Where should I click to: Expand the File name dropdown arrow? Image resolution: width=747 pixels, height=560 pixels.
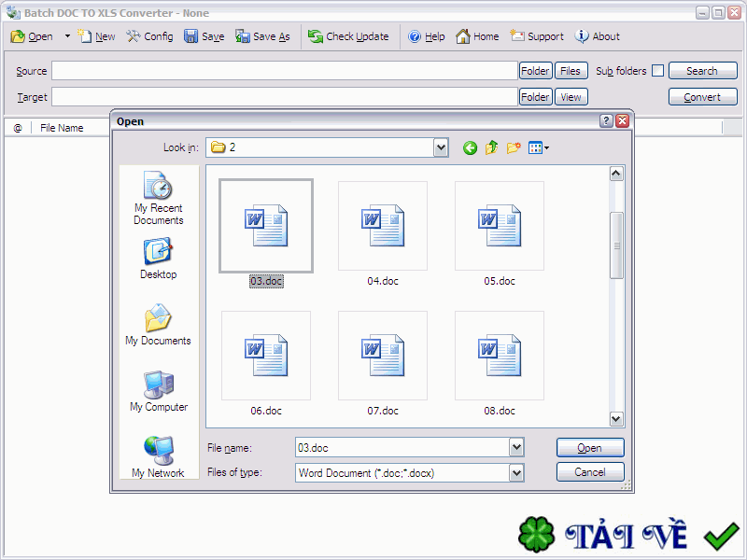(x=516, y=448)
